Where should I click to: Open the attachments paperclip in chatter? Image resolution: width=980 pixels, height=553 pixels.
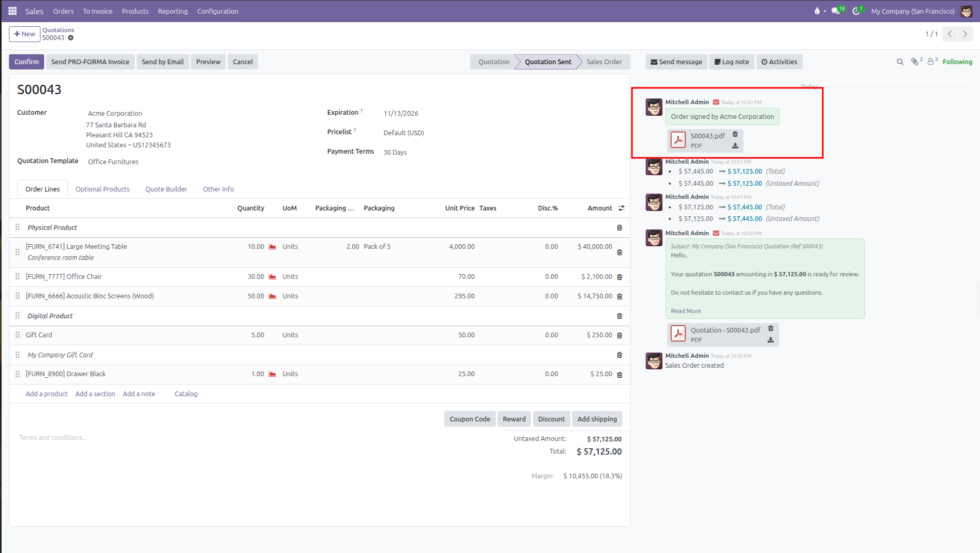click(916, 62)
